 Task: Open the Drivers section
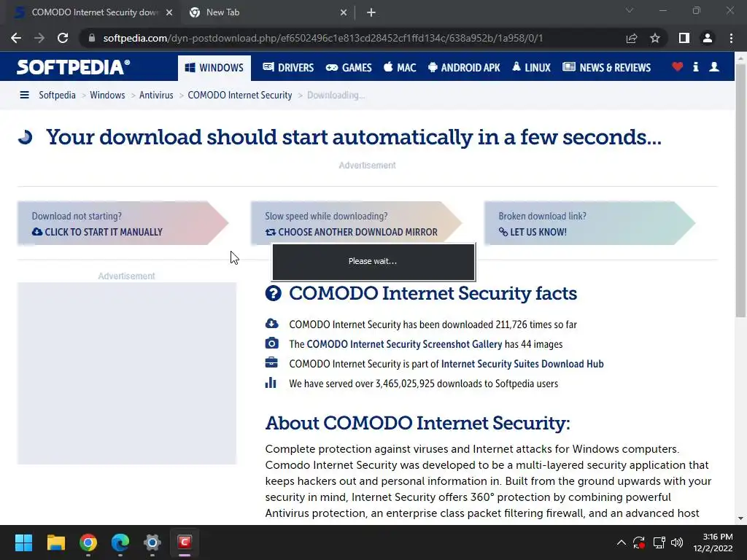click(288, 68)
